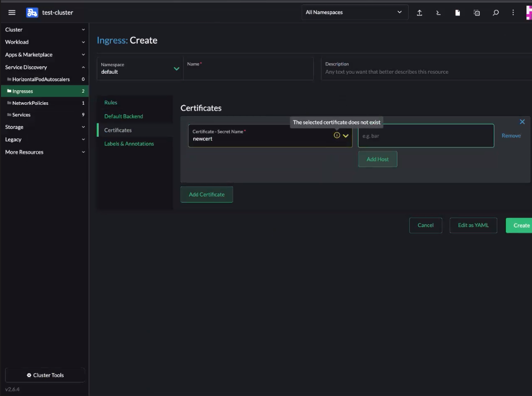
Task: Open the three-dot more options menu
Action: pos(513,13)
